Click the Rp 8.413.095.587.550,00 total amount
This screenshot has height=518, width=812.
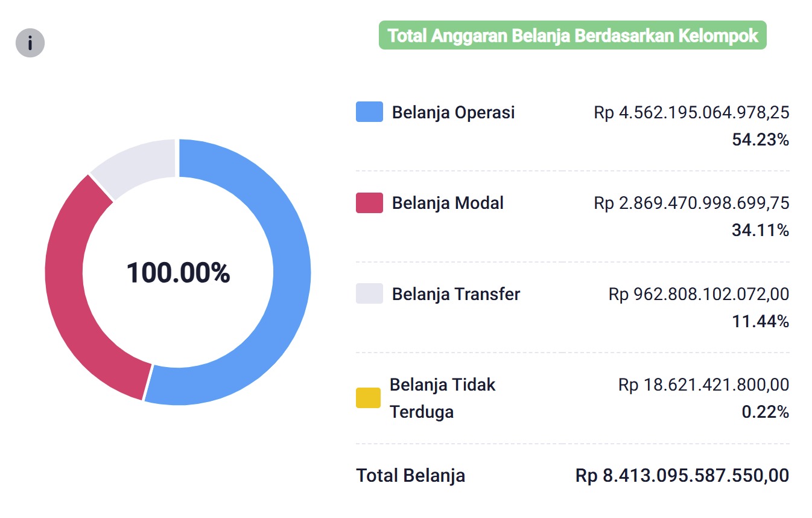[x=682, y=475]
